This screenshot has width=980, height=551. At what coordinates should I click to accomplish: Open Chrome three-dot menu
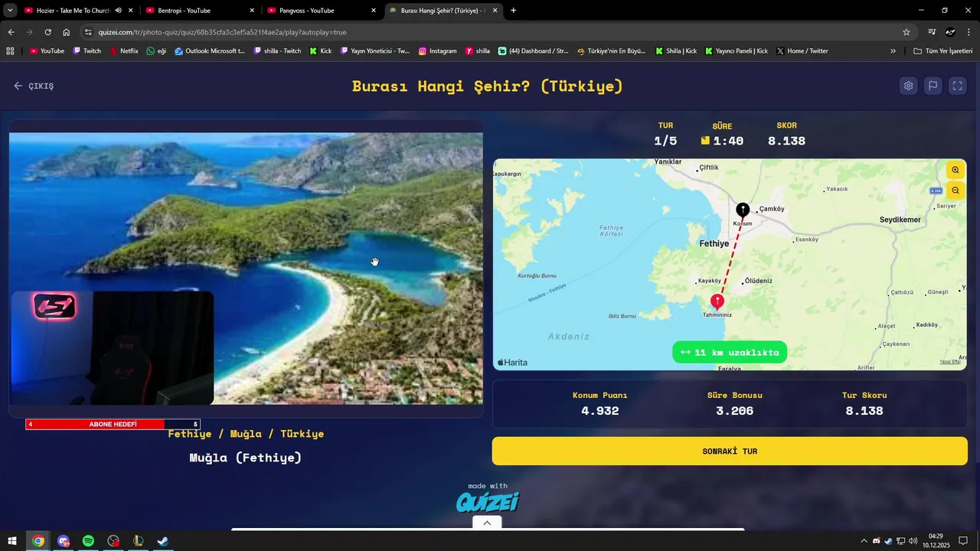pos(969,32)
